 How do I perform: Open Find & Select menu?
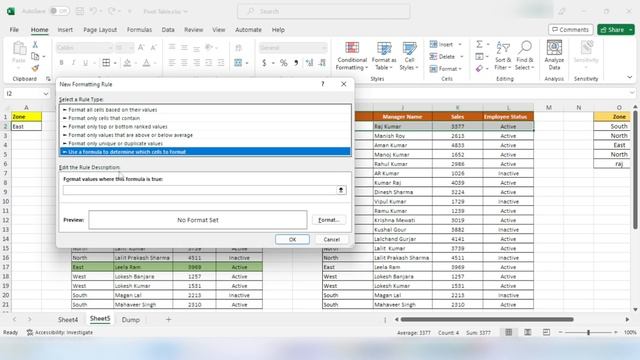[524, 56]
